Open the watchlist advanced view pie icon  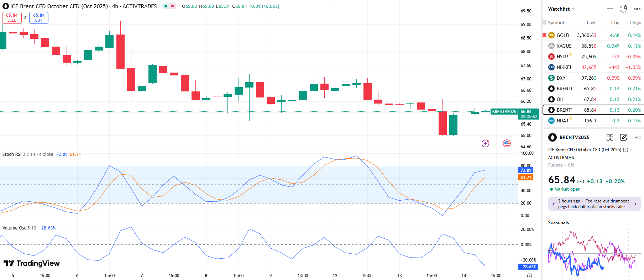[x=623, y=9]
